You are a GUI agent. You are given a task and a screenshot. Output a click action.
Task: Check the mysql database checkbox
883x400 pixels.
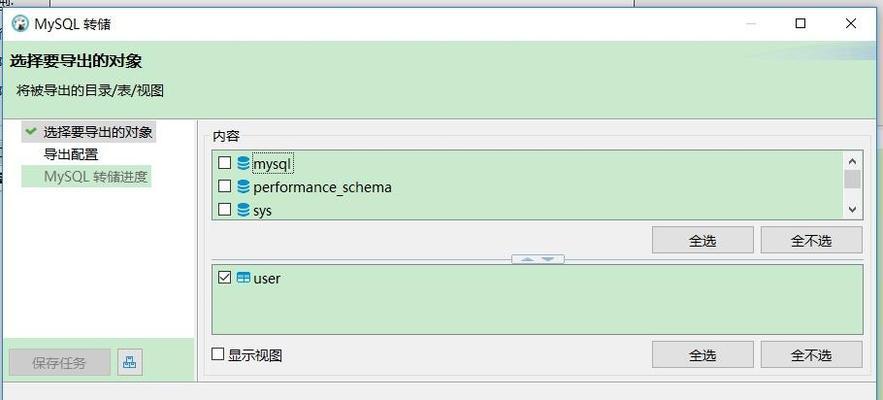point(225,163)
